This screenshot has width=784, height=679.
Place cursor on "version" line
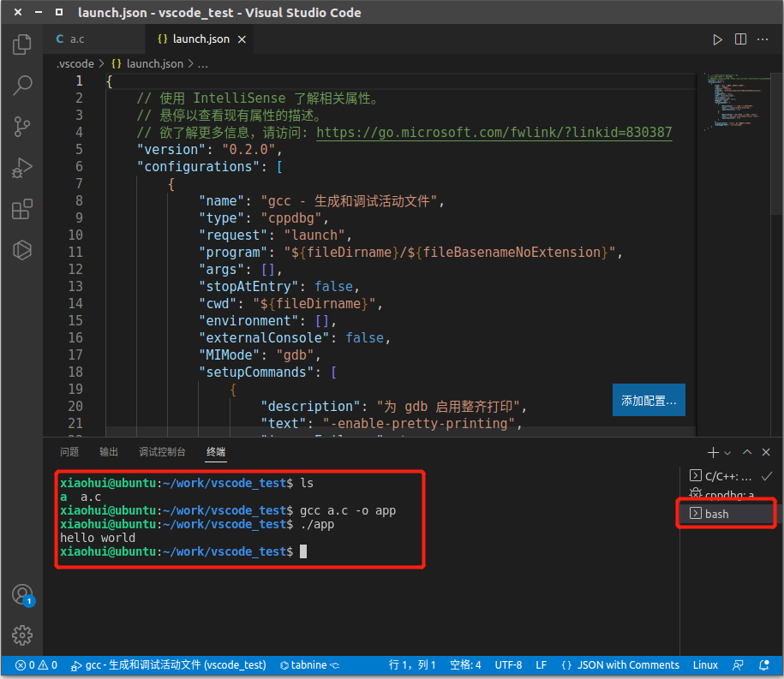(x=210, y=149)
